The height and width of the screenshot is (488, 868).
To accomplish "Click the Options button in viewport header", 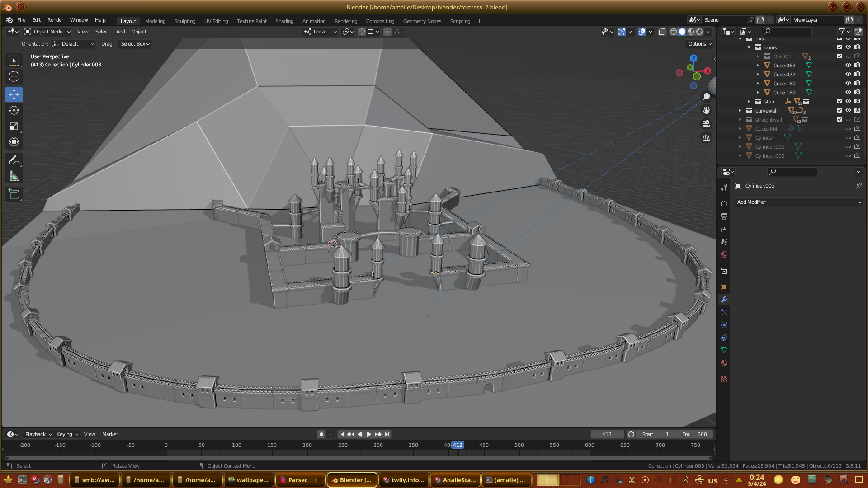I will (700, 44).
